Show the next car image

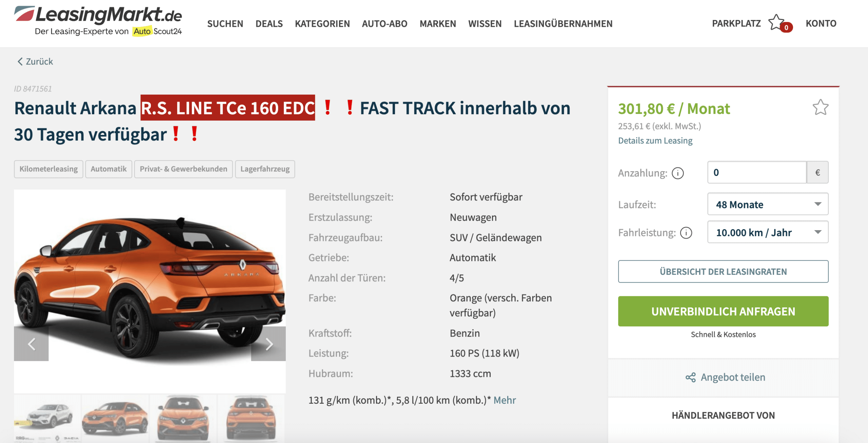tap(269, 344)
